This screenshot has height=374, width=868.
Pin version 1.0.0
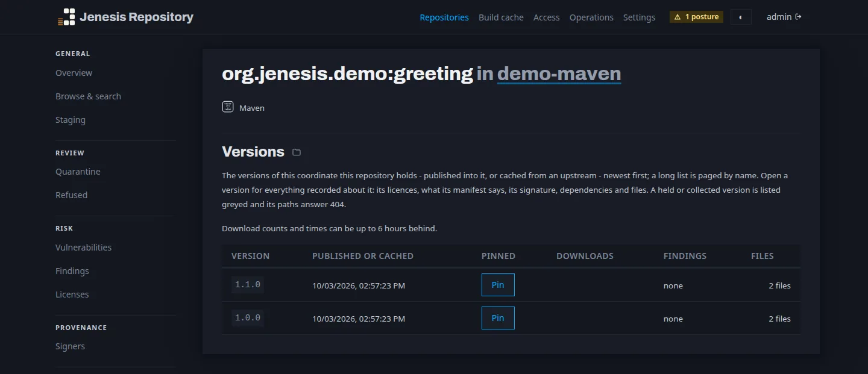tap(498, 318)
